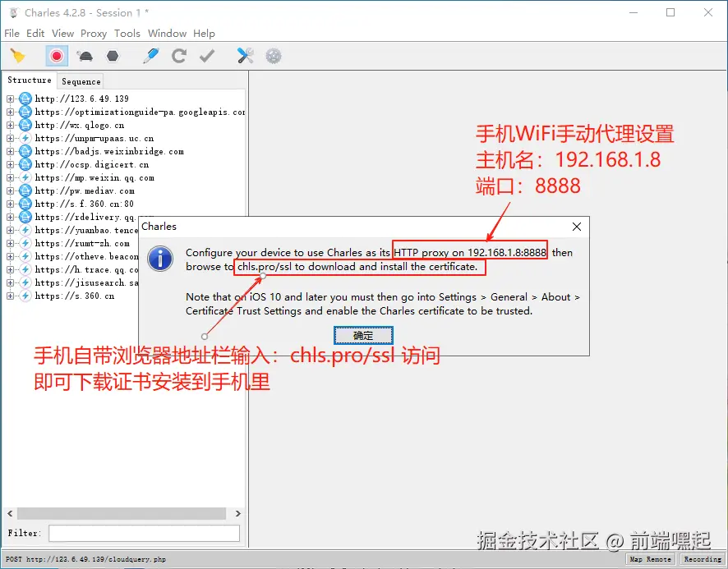Expand the http://123.6.49.139 node
Image resolution: width=728 pixels, height=569 pixels.
pyautogui.click(x=10, y=99)
